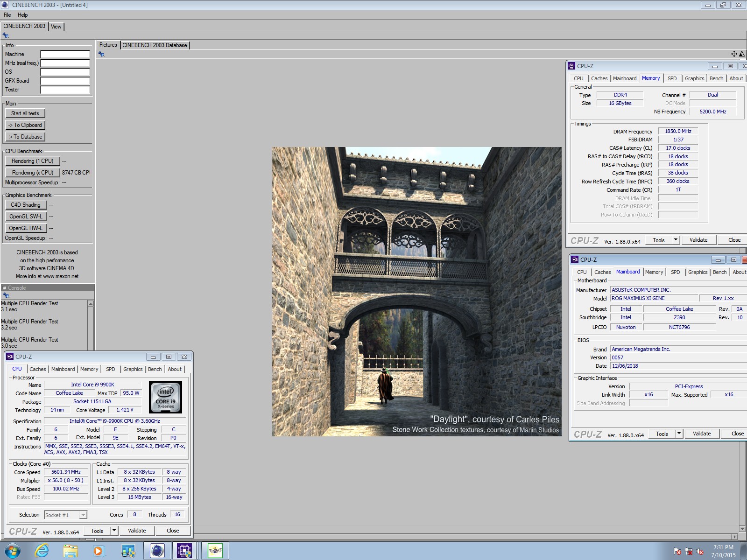Open the taskbar icon with the winged emblem
The width and height of the screenshot is (747, 560).
pyautogui.click(x=215, y=551)
